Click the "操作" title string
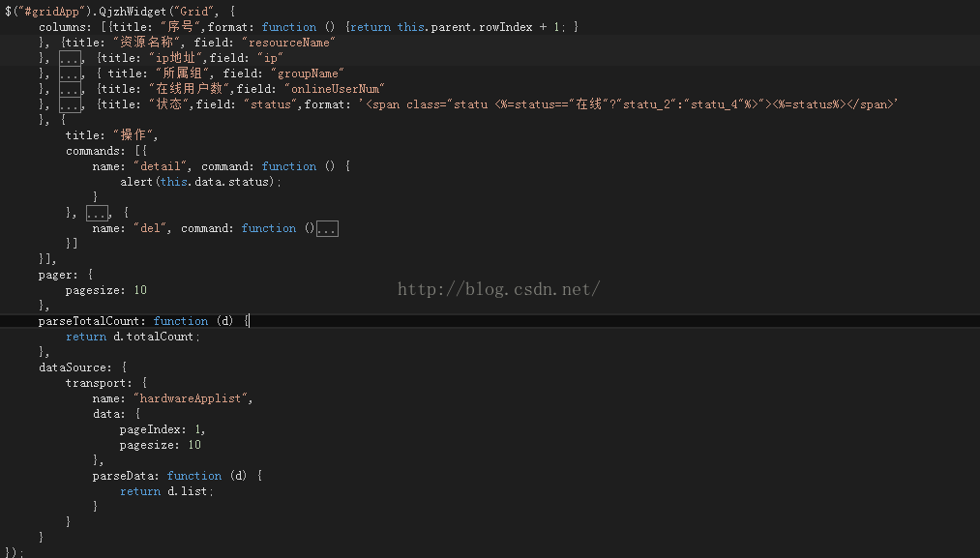Viewport: 980px width, 558px height. (x=134, y=135)
